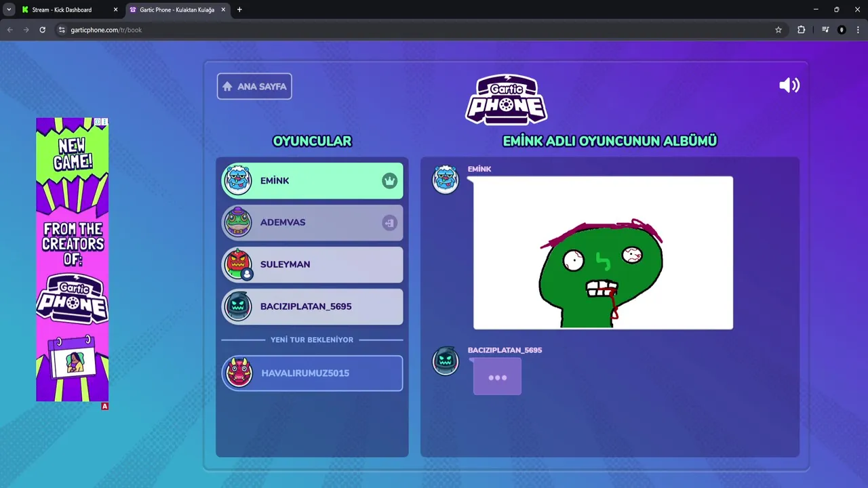Viewport: 868px width, 488px height.
Task: Click EMİNK name above the drawing
Action: [479, 169]
